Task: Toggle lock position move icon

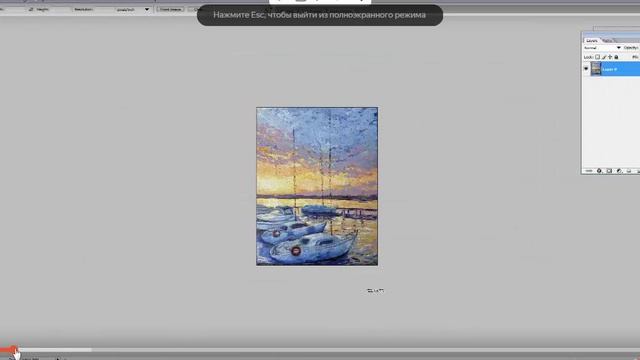Action: [x=610, y=57]
